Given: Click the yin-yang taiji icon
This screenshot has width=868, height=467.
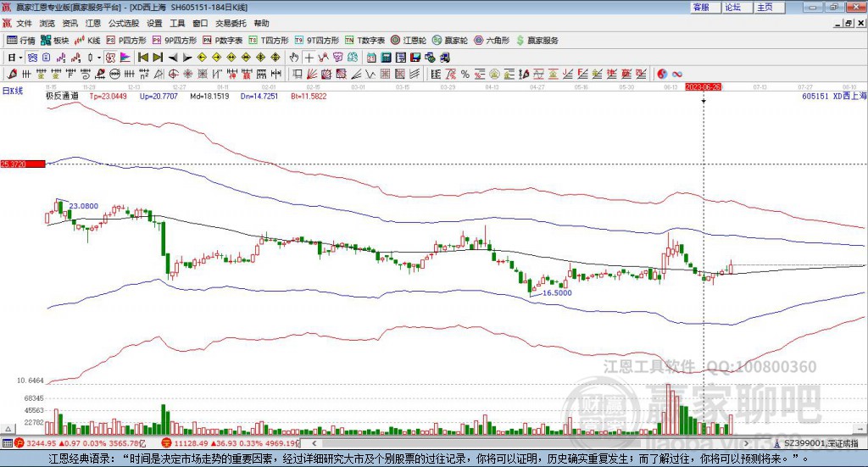Looking at the screenshot, I should point(662,74).
